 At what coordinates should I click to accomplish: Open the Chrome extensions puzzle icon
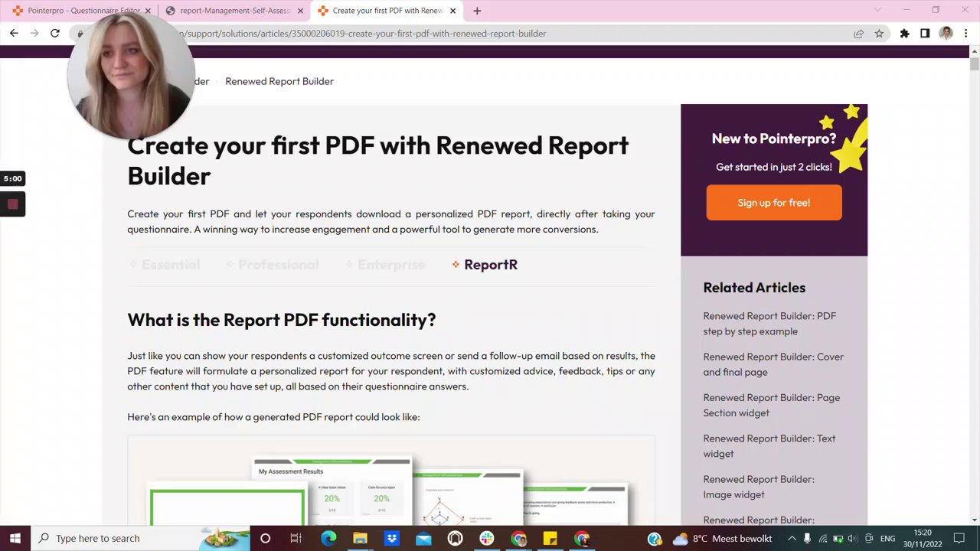pos(904,34)
